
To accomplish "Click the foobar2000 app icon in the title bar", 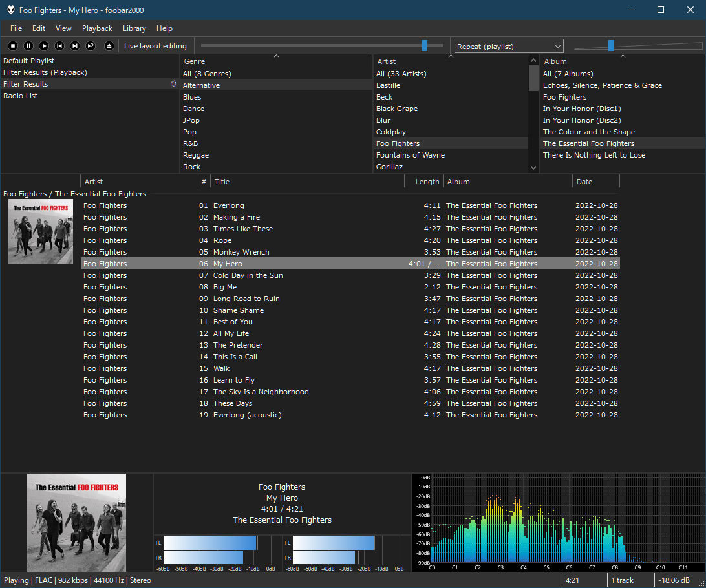I will (11, 10).
